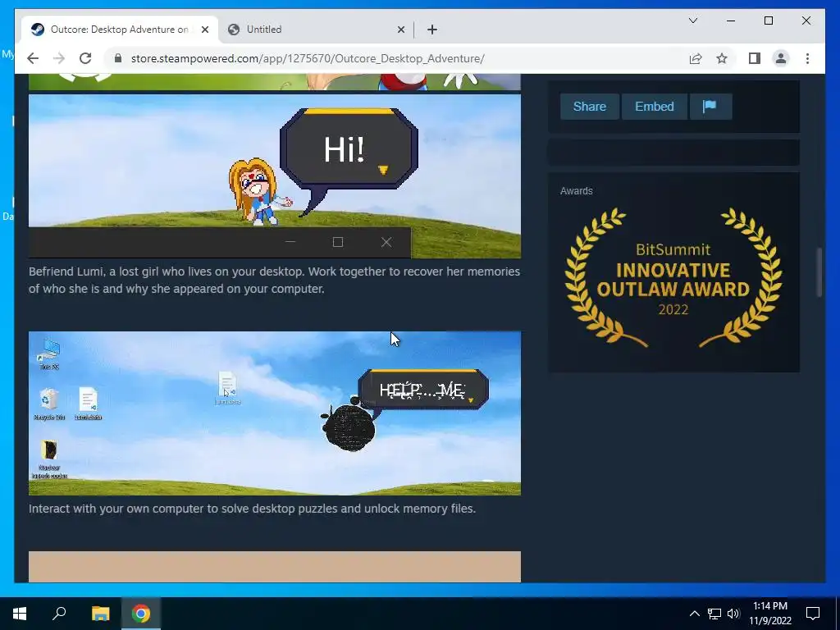The image size is (840, 630).
Task: Click the browser forward arrow
Action: 59,58
